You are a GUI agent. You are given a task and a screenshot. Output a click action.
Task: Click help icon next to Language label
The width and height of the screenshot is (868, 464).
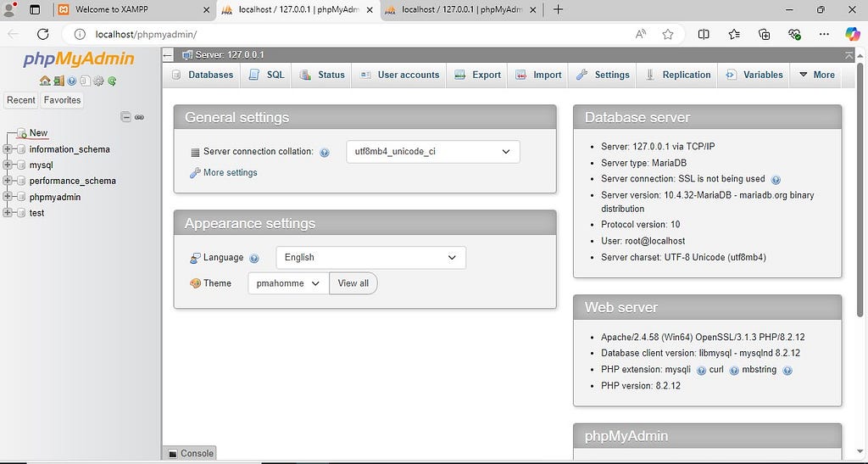[x=254, y=258]
